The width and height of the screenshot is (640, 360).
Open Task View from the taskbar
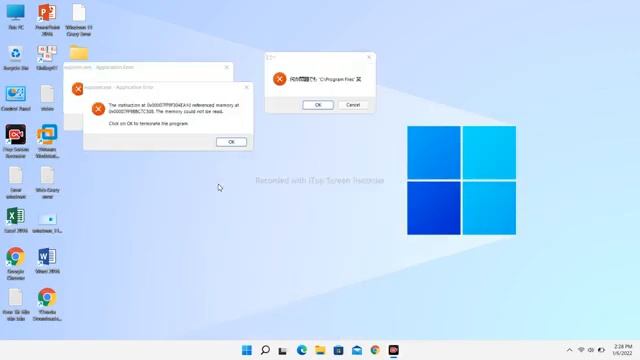tap(283, 350)
